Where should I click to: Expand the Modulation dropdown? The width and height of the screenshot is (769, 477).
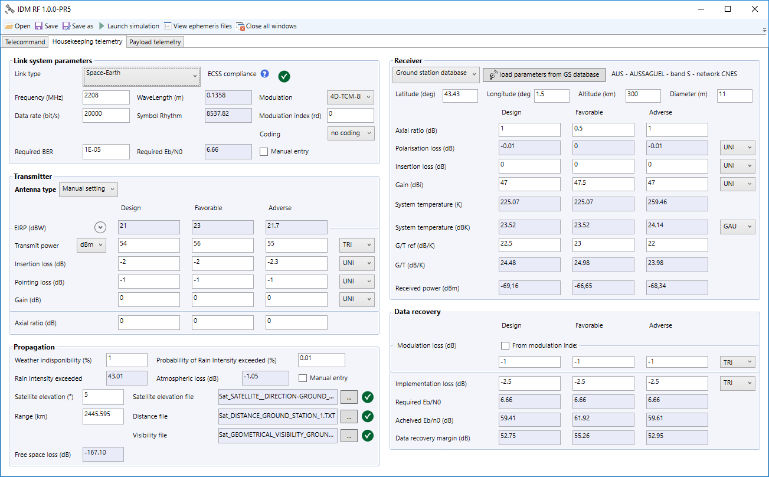coord(349,97)
